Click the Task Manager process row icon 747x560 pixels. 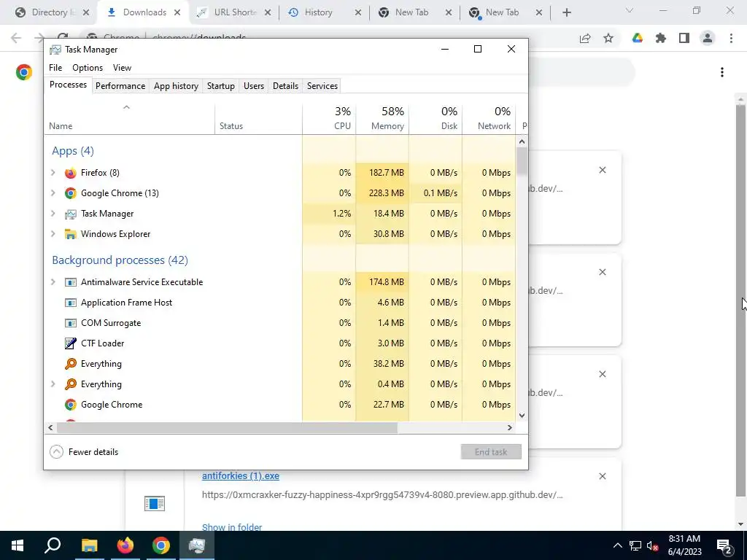[71, 214]
